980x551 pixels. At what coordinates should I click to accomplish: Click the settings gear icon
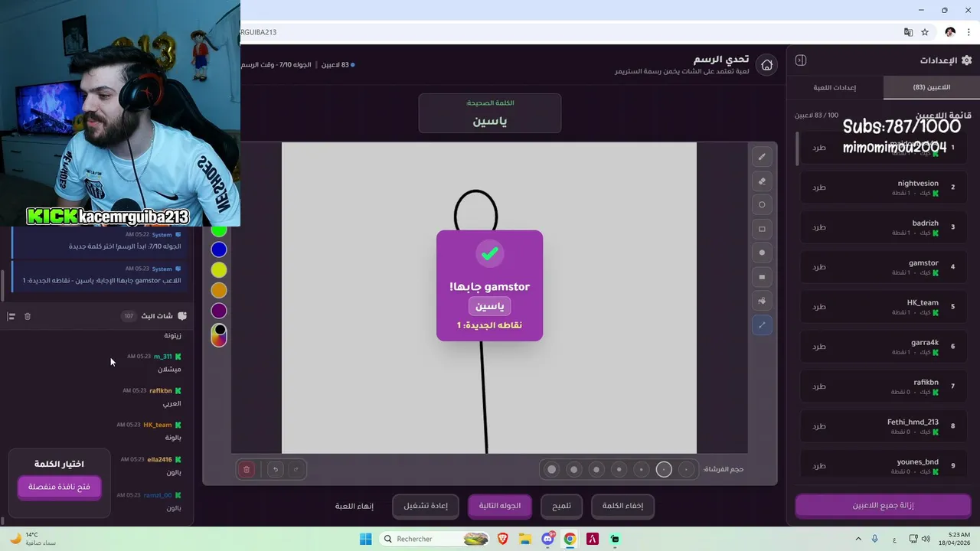coord(966,60)
